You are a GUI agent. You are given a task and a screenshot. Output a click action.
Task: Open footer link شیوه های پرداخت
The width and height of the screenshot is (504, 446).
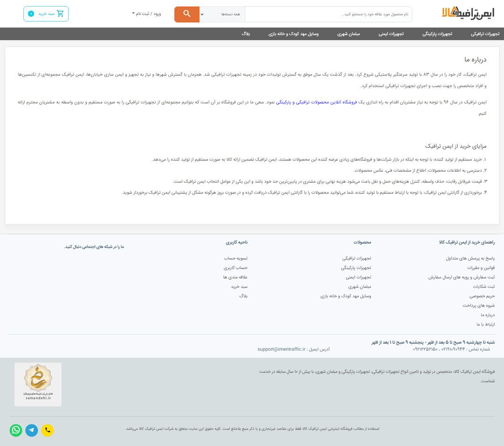click(x=479, y=305)
